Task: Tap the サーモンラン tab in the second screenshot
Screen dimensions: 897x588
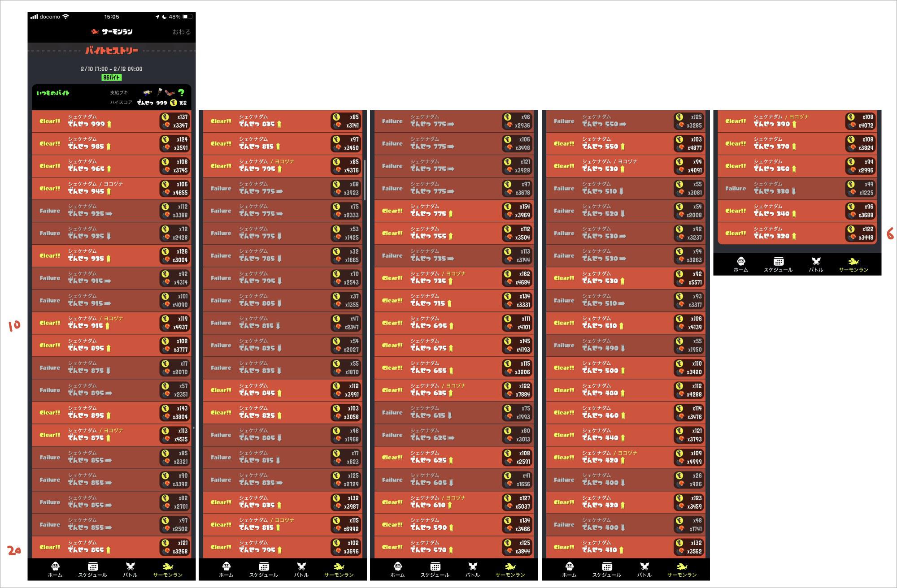Action: 339,570
